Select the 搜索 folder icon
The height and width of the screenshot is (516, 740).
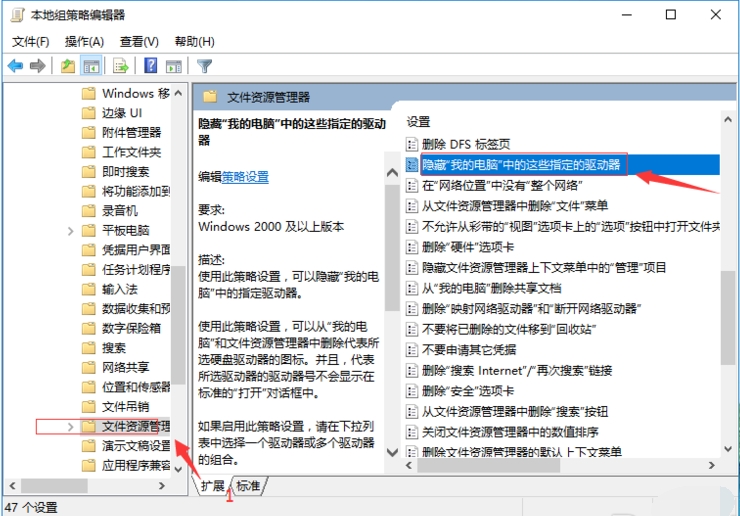[88, 348]
